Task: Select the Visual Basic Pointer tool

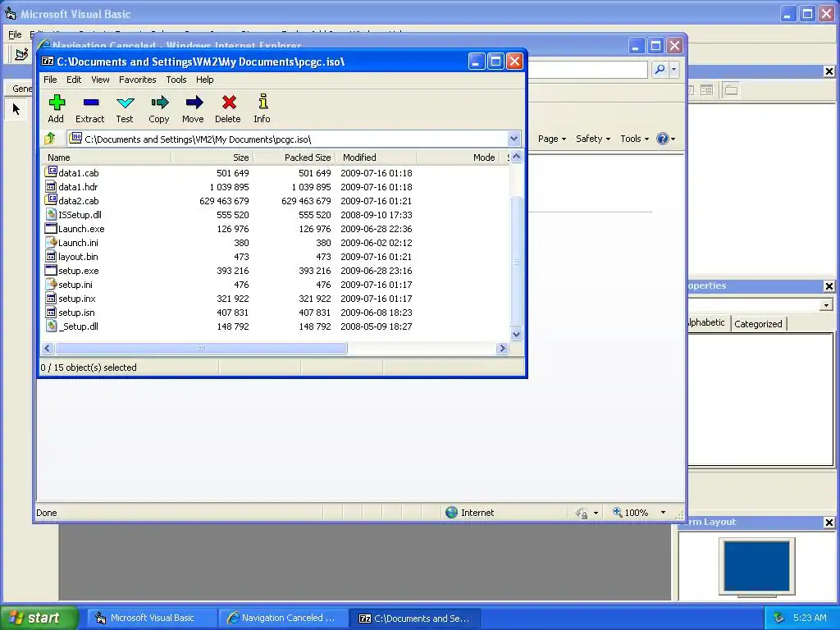Action: [16, 109]
